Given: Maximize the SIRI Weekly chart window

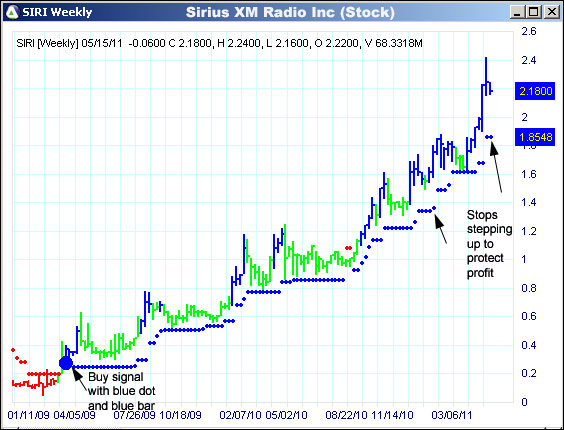Looking at the screenshot, I should [x=534, y=13].
